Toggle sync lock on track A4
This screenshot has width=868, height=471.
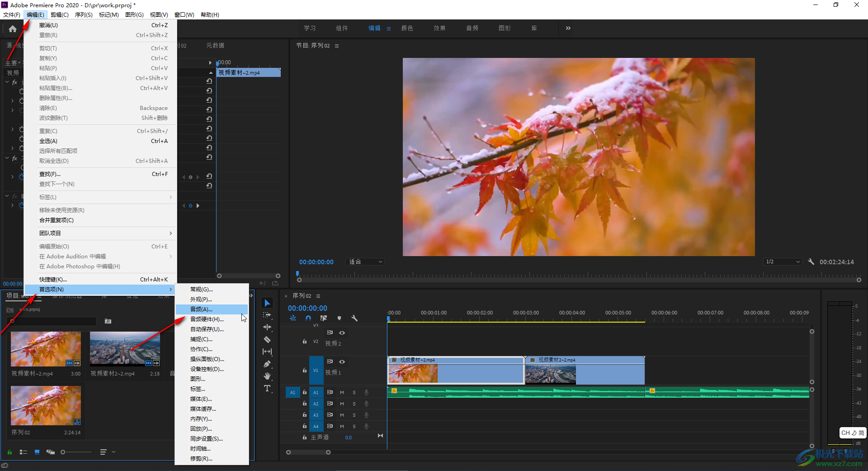[x=330, y=426]
